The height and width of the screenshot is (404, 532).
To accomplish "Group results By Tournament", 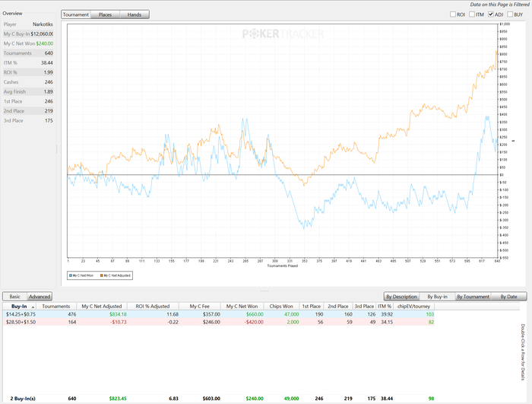I will coord(472,296).
